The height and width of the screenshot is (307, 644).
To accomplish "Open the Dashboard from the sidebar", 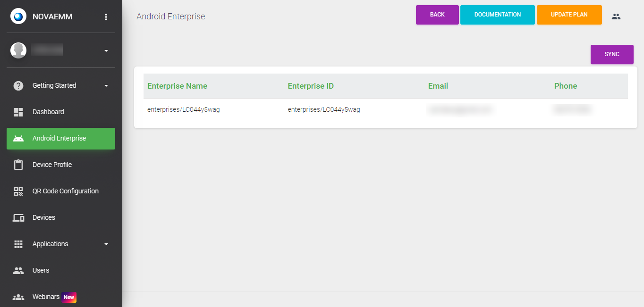I will (x=18, y=112).
